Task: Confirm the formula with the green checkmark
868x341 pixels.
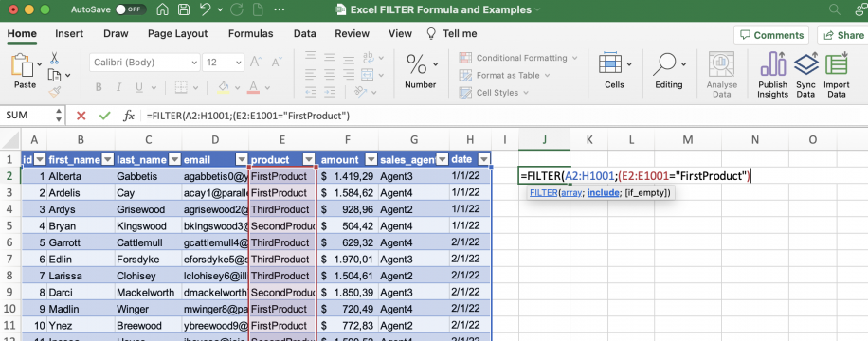Action: coord(104,116)
